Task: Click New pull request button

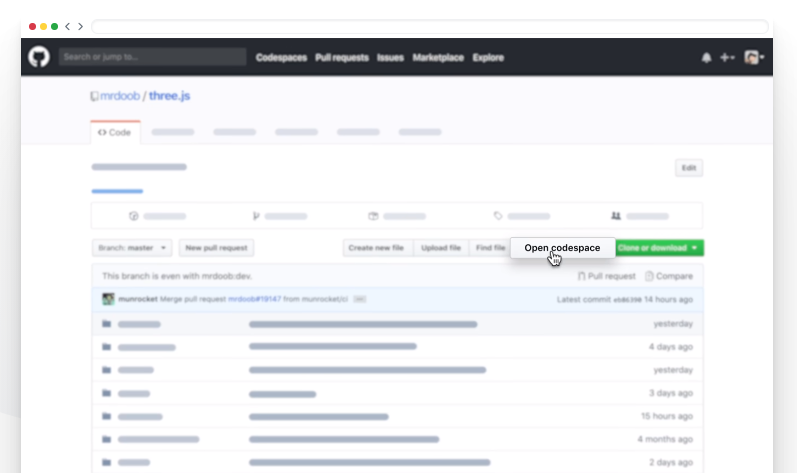Action: click(216, 248)
